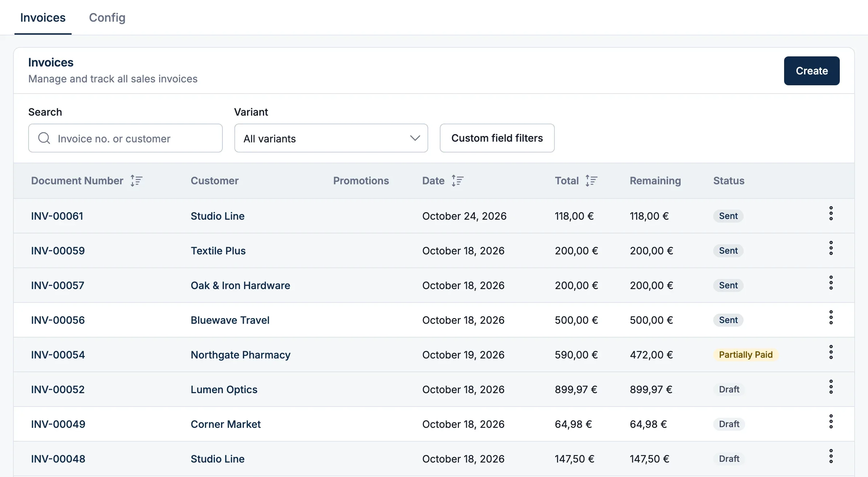Click the Remaining column header
The height and width of the screenshot is (477, 868).
tap(655, 181)
